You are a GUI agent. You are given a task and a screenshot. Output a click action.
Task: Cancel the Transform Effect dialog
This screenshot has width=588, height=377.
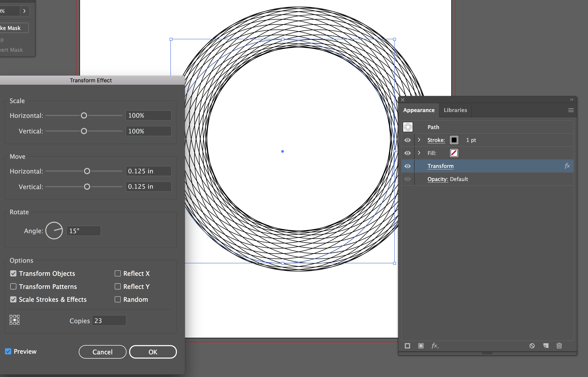(102, 352)
